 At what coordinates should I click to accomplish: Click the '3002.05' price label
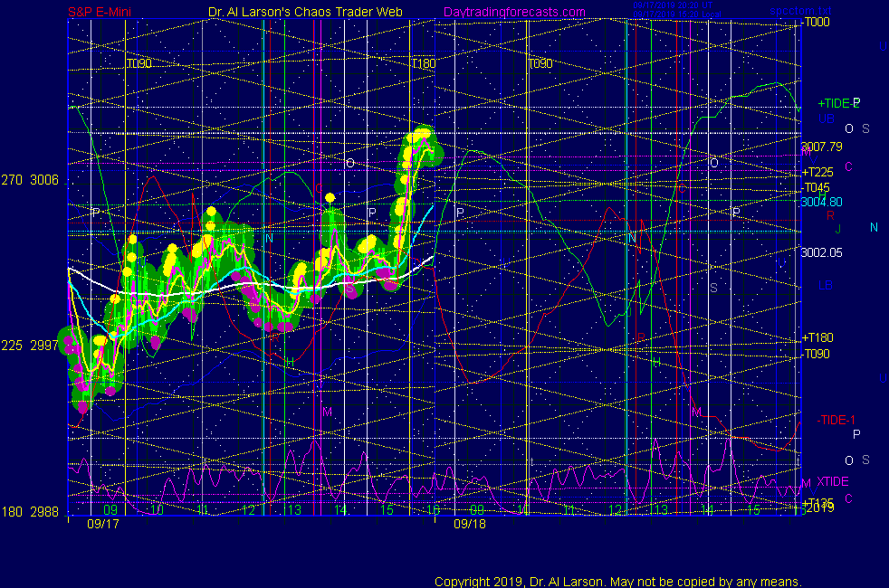tap(821, 252)
